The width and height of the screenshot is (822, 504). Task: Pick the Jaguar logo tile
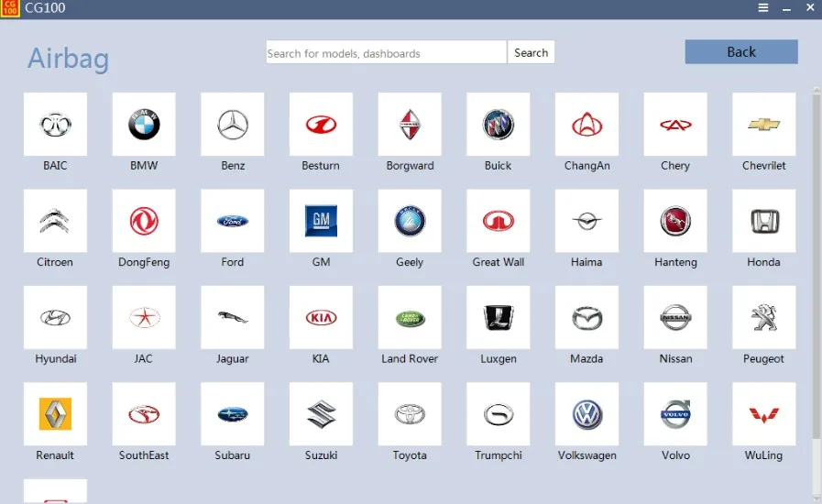232,317
